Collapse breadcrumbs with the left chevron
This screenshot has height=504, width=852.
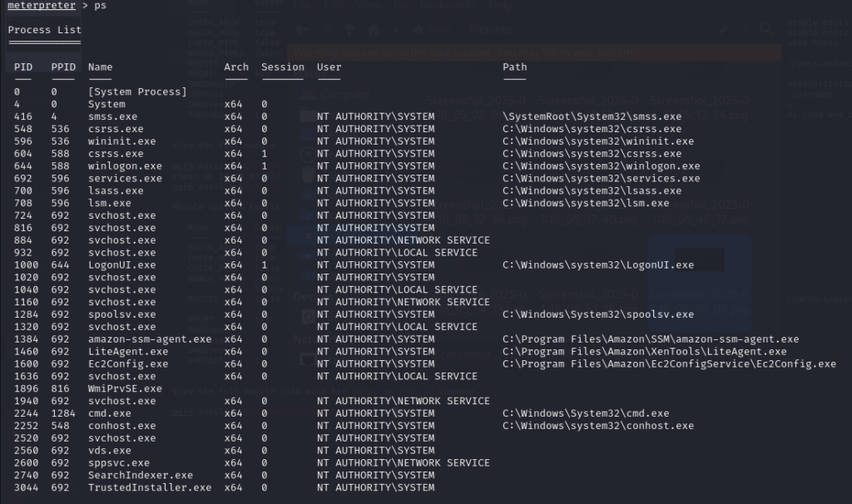(x=397, y=29)
